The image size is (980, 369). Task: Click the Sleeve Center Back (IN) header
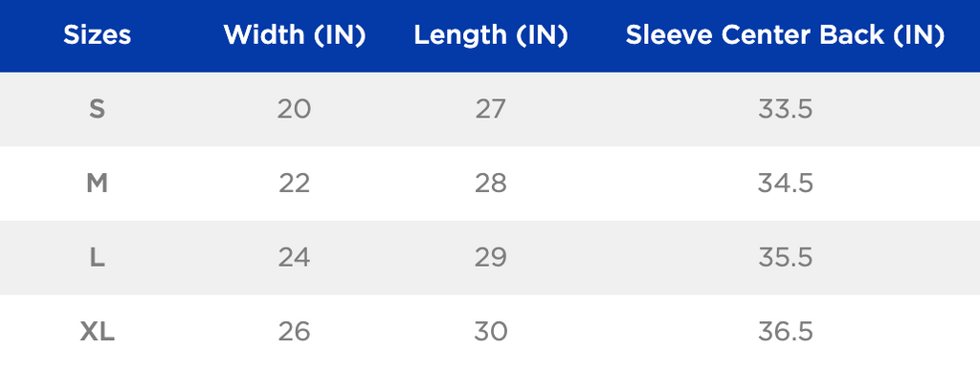[785, 35]
